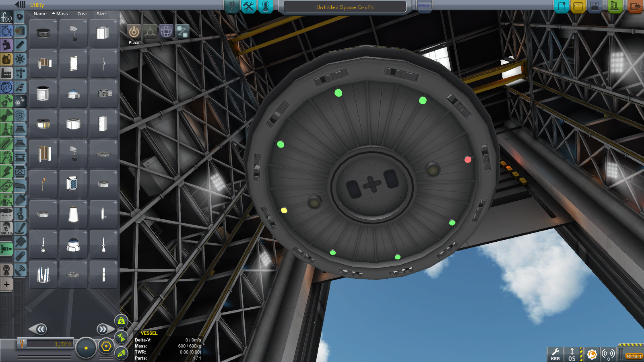Save the craft with floppy disk icon
This screenshot has width=644, height=362.
pyautogui.click(x=595, y=6)
